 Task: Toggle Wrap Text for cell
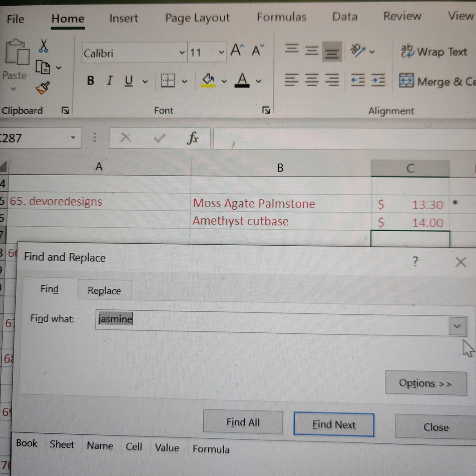click(433, 52)
